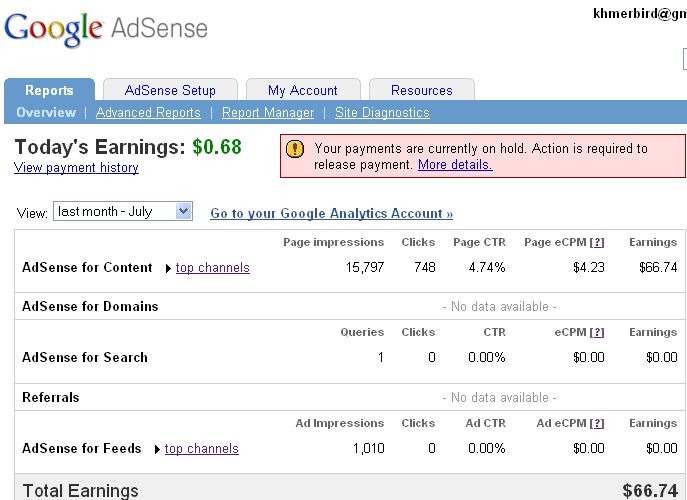This screenshot has height=500, width=687.
Task: Click the [?] help link beside Ad eCPM
Action: (x=597, y=424)
